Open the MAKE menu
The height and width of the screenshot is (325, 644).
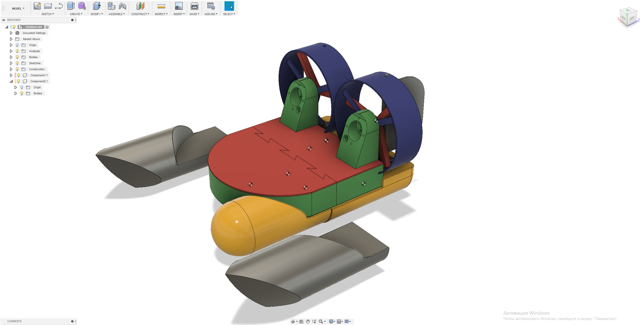[x=195, y=14]
